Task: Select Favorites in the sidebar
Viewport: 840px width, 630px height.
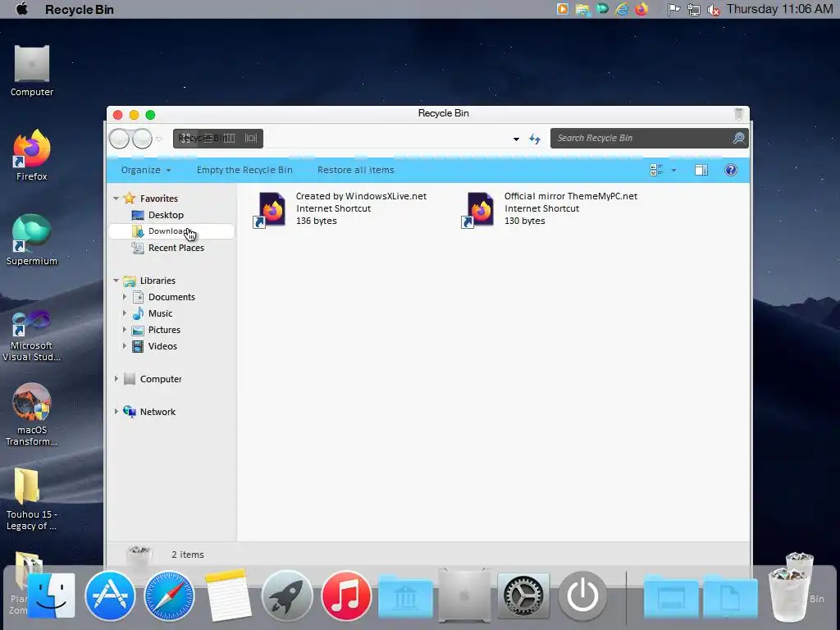Action: coord(158,199)
